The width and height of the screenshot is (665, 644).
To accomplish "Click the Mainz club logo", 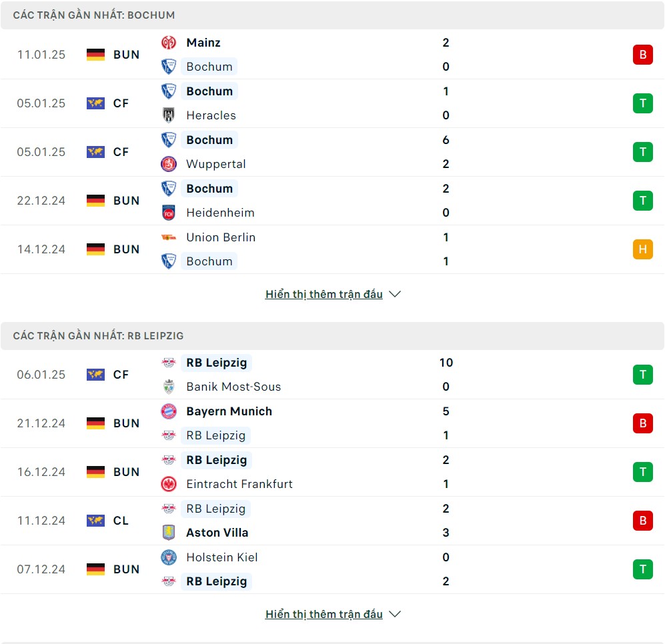I will [x=169, y=43].
